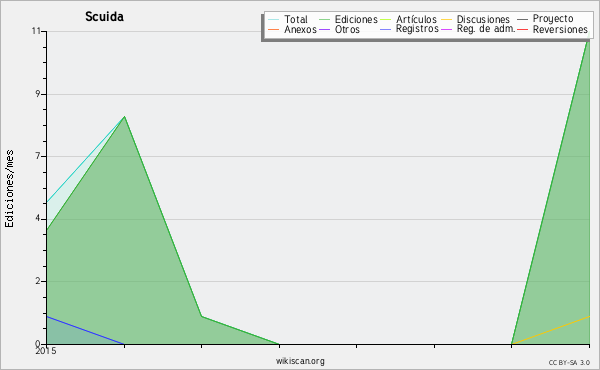Screen dimensions: 600x370
Task: Click the 4 y-axis tick label
Action: 38,218
